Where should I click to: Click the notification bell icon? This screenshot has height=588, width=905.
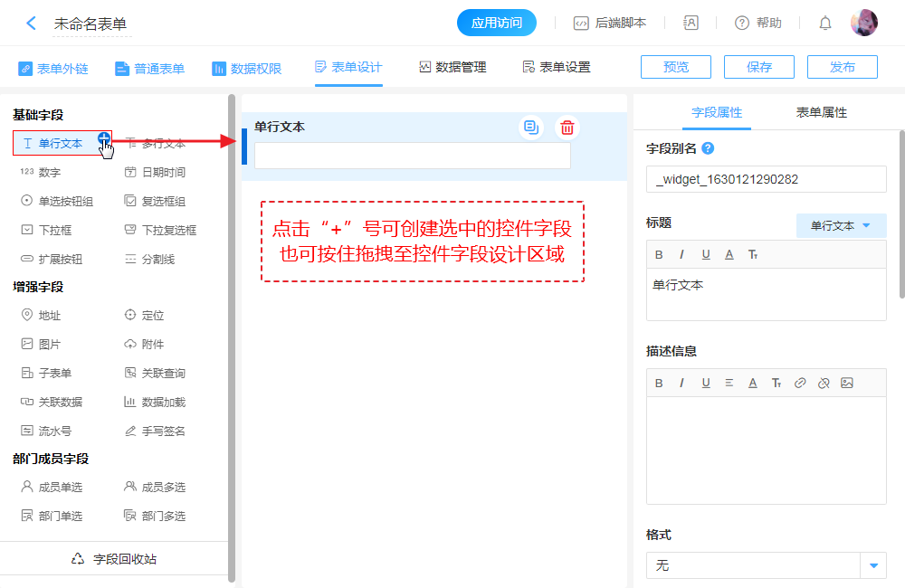[824, 24]
